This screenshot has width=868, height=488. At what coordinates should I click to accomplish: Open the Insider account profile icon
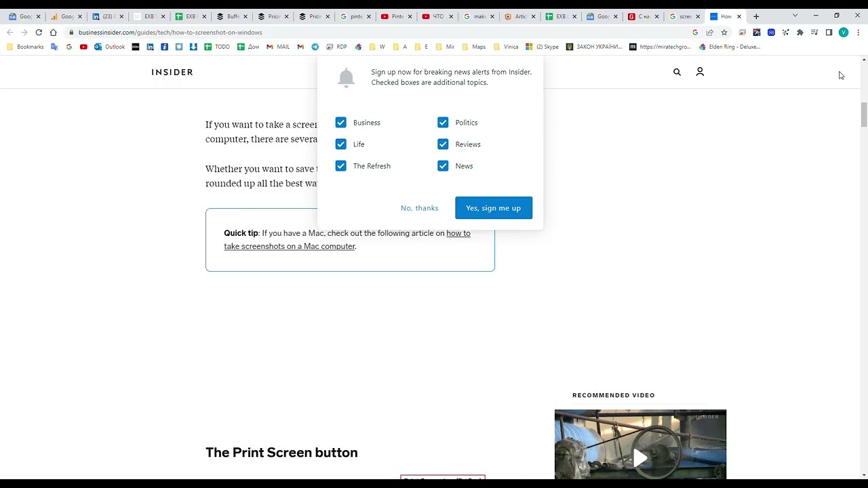700,71
